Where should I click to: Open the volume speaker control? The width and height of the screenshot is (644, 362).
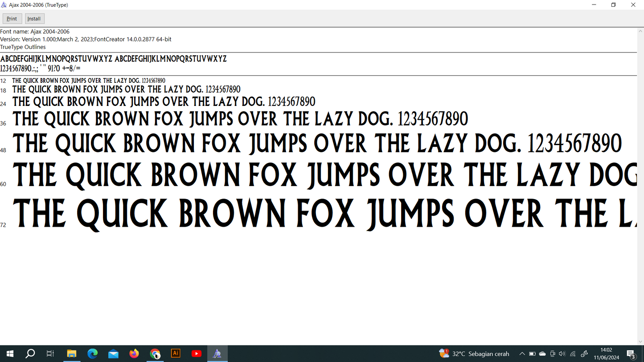(x=562, y=354)
